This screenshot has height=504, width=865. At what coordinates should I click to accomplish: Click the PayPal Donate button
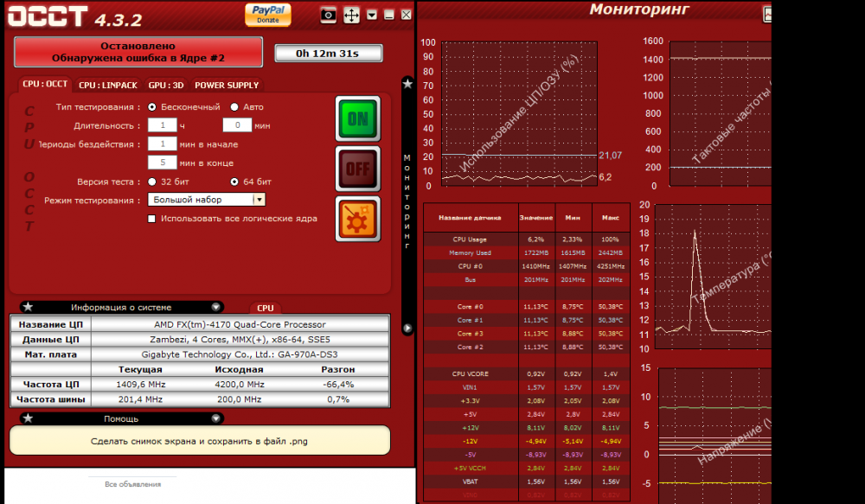pos(268,15)
